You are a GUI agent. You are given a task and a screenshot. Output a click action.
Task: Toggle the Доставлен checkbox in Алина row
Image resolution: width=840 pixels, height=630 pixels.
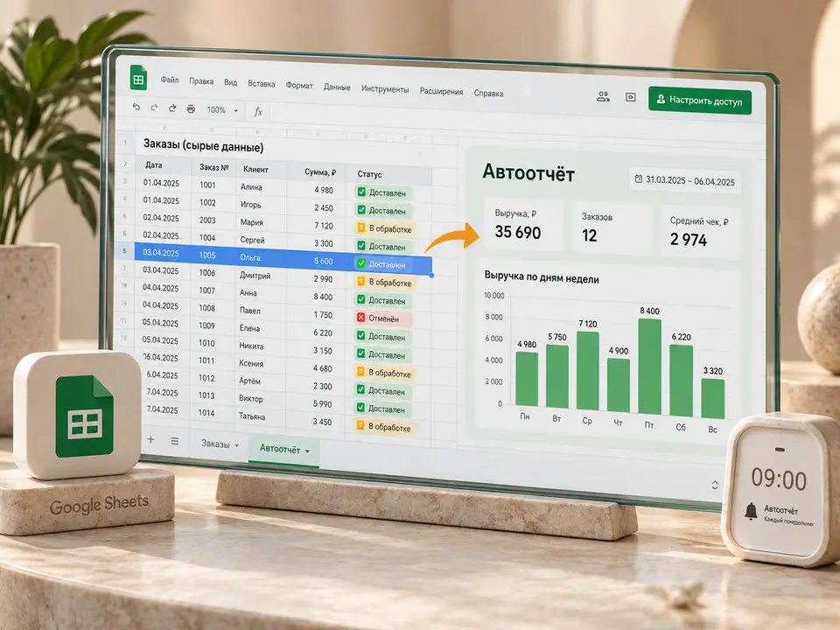pos(361,192)
